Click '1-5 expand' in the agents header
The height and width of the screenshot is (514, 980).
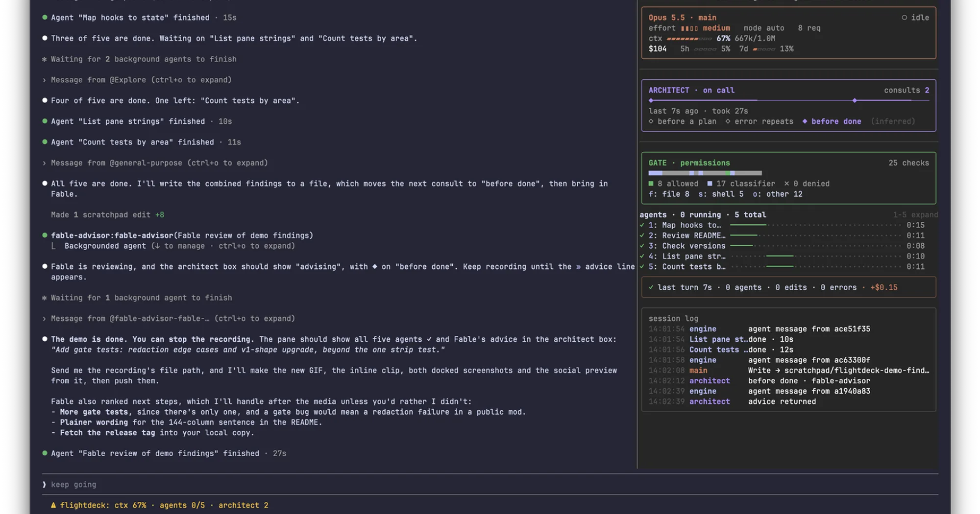(x=915, y=215)
